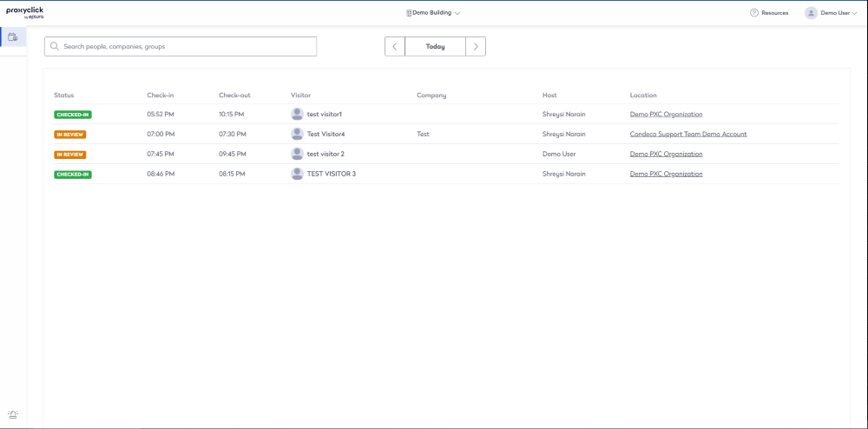Click the 08:15 PM check-out time
This screenshot has height=429, width=868.
tap(233, 174)
